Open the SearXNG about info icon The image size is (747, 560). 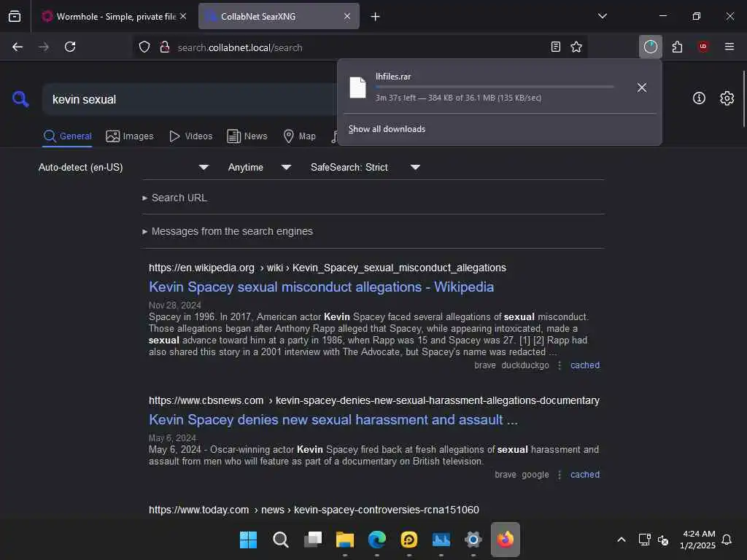[x=699, y=98]
